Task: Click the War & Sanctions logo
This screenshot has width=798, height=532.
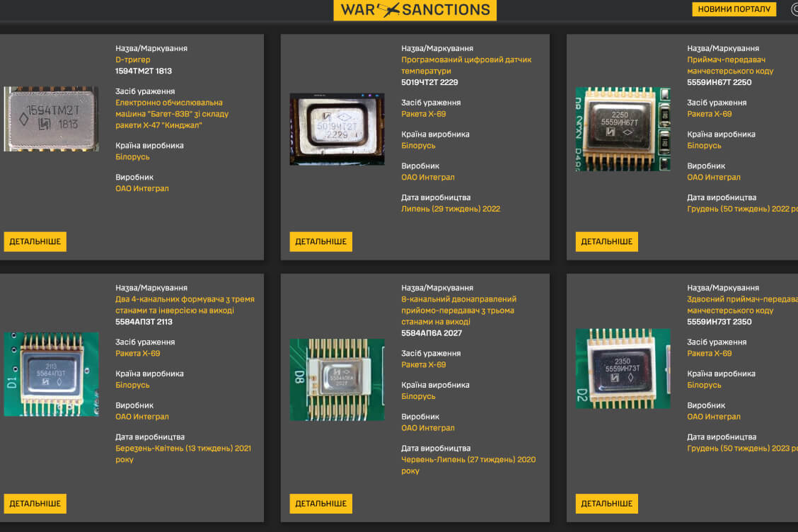Action: click(x=415, y=10)
